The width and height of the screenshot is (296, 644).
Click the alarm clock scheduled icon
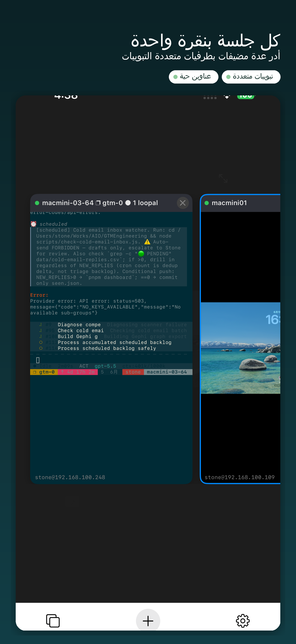33,224
